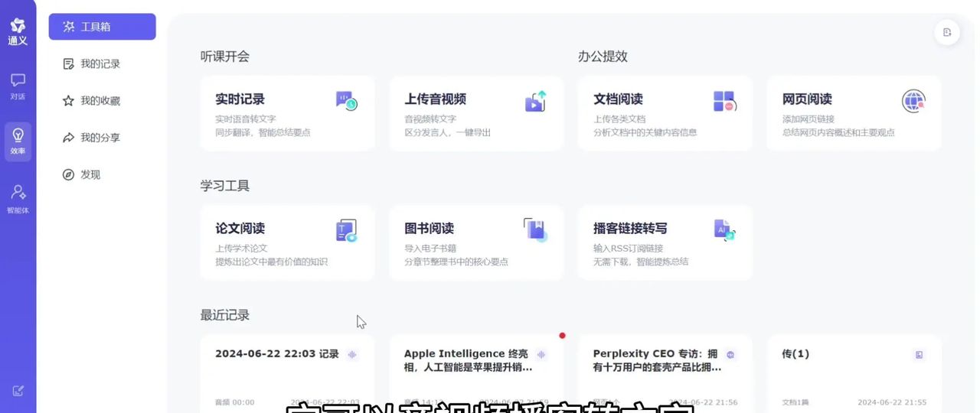Image resolution: width=980 pixels, height=413 pixels.
Task: Open the 播客链接转写 card
Action: pos(665,242)
